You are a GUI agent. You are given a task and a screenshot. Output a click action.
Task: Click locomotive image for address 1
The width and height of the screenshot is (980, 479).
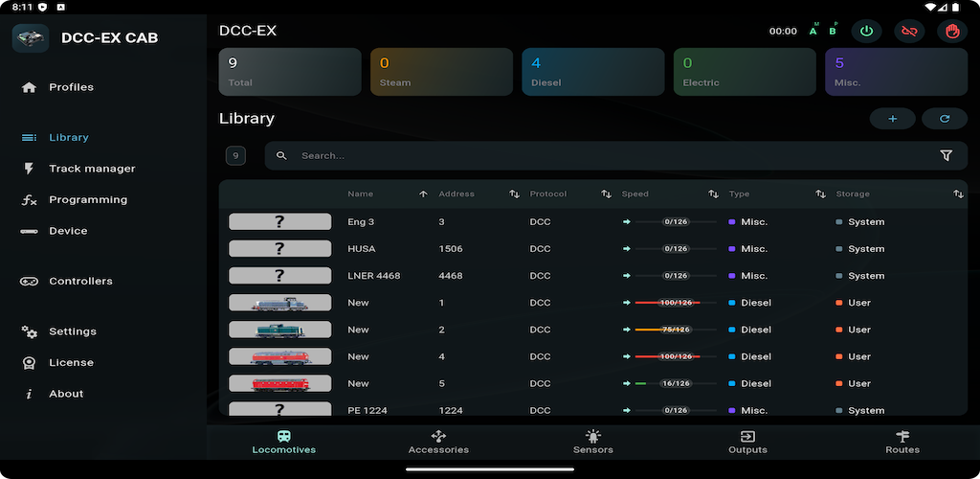(x=280, y=303)
